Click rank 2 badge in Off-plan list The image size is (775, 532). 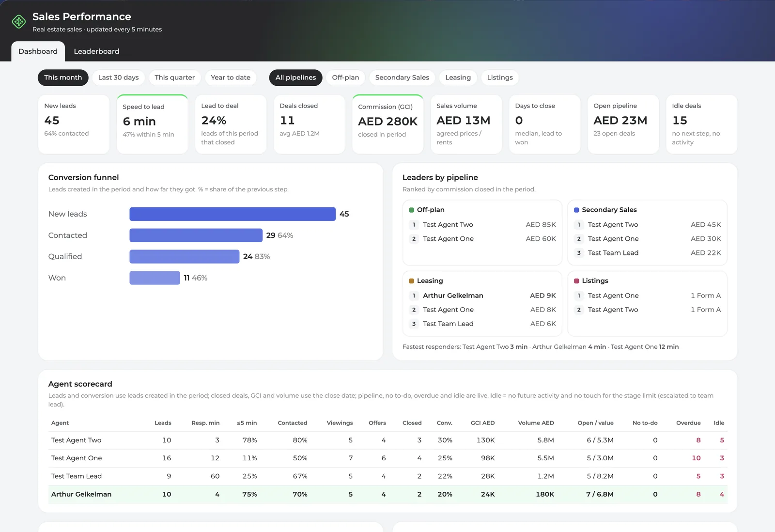coord(414,239)
